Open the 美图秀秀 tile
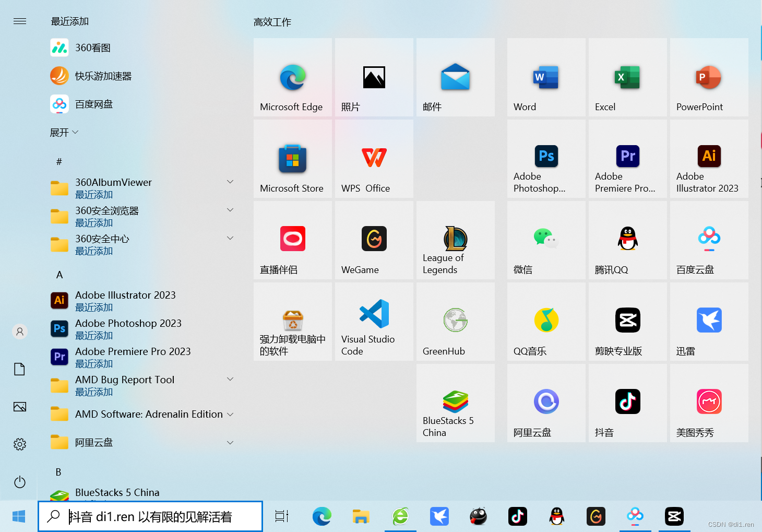 pos(709,403)
